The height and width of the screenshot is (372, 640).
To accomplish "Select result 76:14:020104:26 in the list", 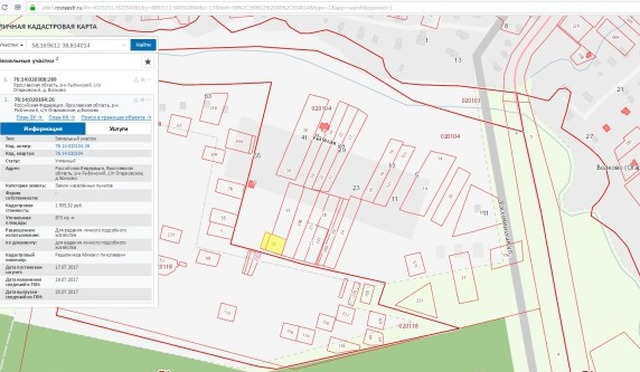I will (34, 99).
